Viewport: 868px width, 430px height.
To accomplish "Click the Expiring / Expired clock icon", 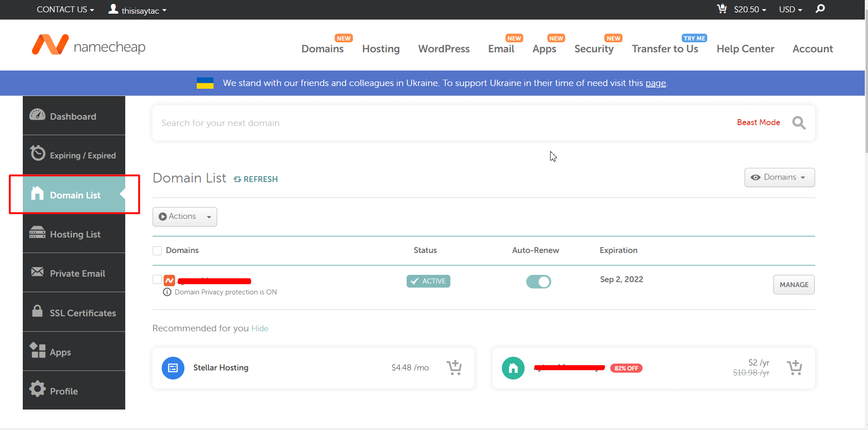I will [37, 153].
